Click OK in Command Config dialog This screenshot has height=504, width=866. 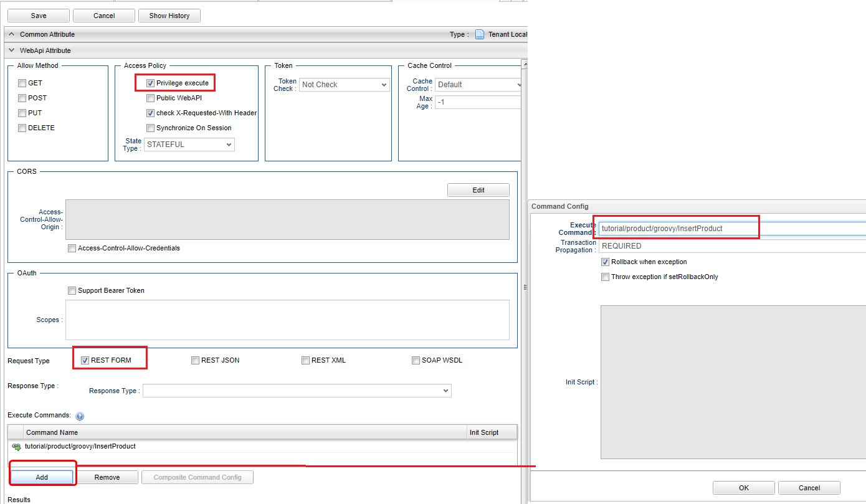pos(744,488)
